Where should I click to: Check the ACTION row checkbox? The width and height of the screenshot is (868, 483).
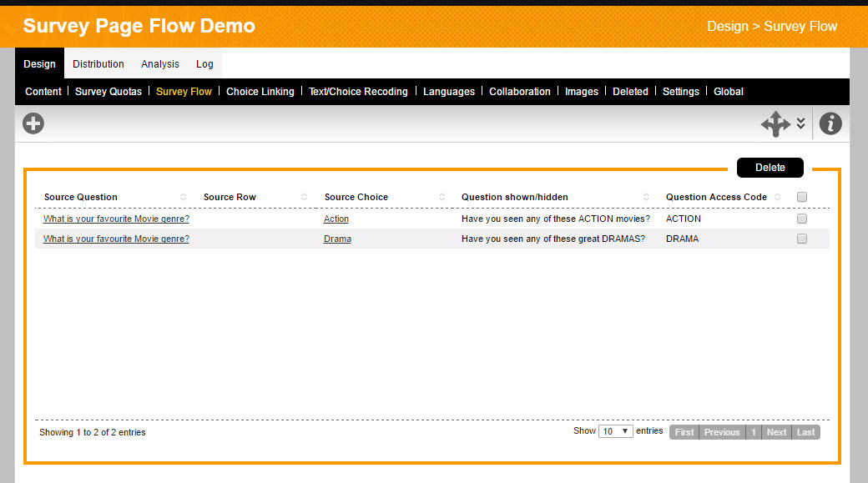click(x=802, y=219)
